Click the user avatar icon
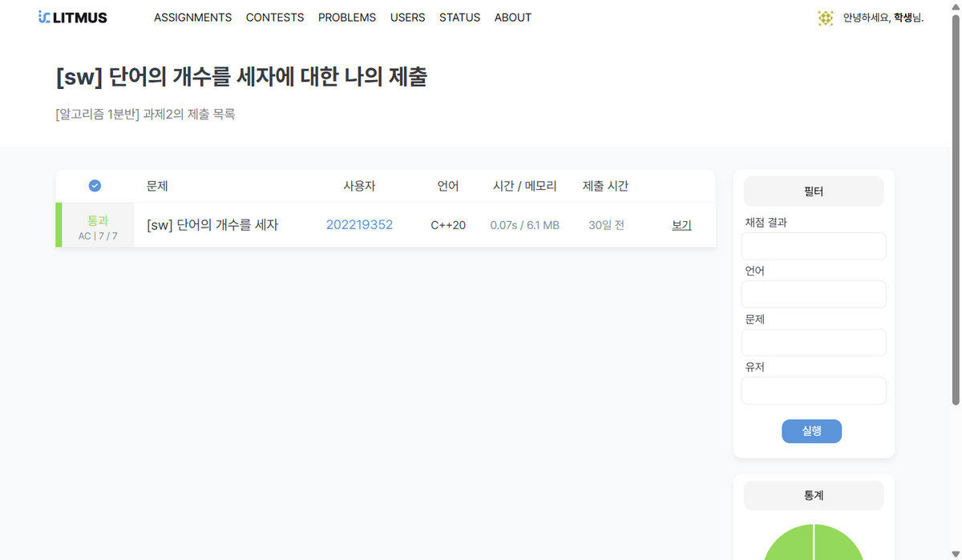The width and height of the screenshot is (962, 560). (825, 18)
